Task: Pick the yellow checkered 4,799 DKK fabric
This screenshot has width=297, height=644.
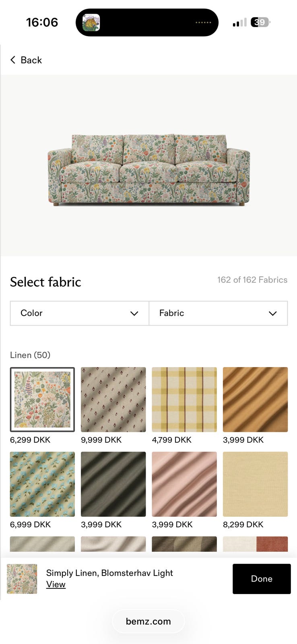Action: point(184,399)
